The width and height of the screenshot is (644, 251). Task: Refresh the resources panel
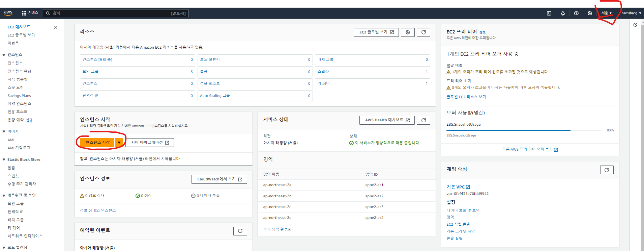tap(423, 32)
